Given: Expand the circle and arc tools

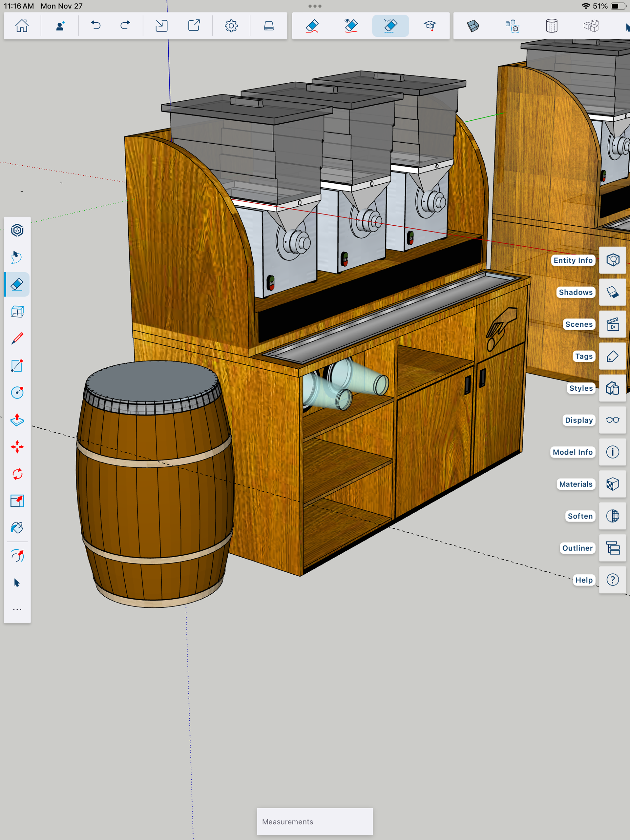Looking at the screenshot, I should pos(17,392).
